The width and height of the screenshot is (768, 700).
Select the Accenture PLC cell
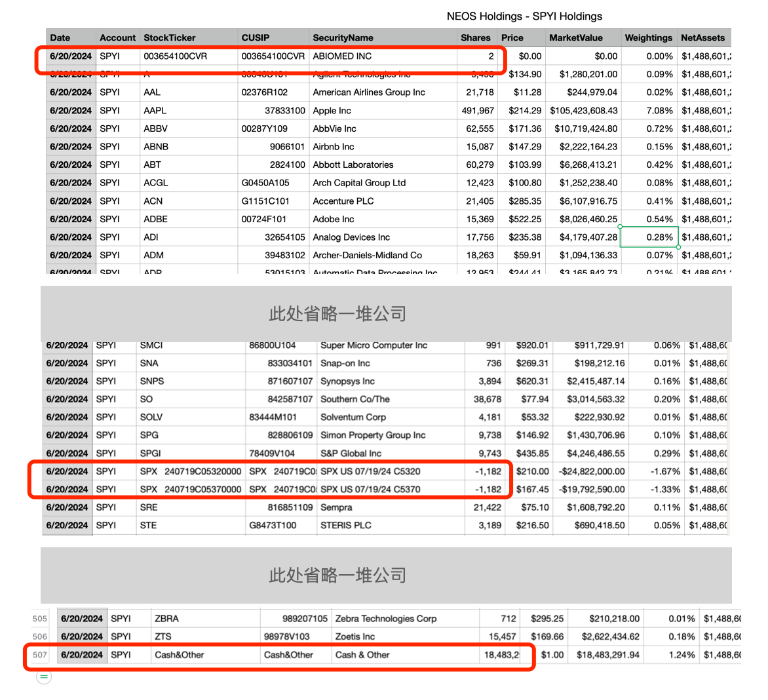coord(383,201)
